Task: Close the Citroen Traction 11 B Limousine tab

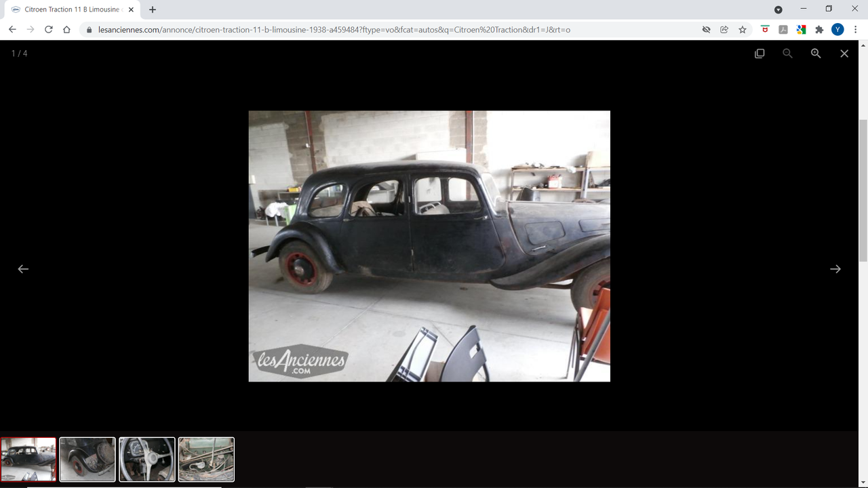Action: click(x=131, y=9)
